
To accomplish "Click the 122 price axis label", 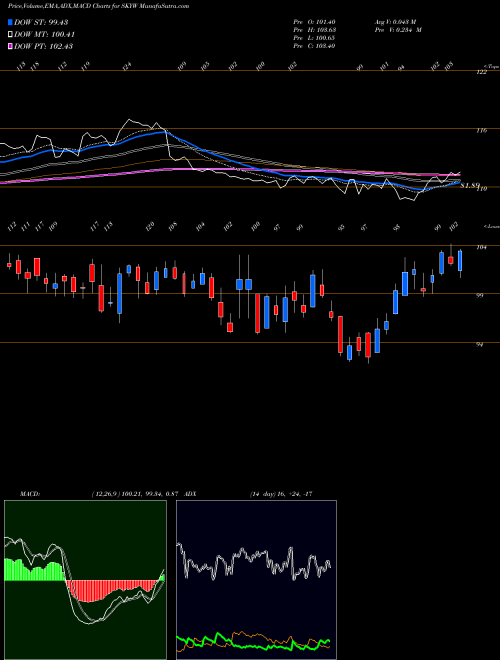I will [481, 72].
